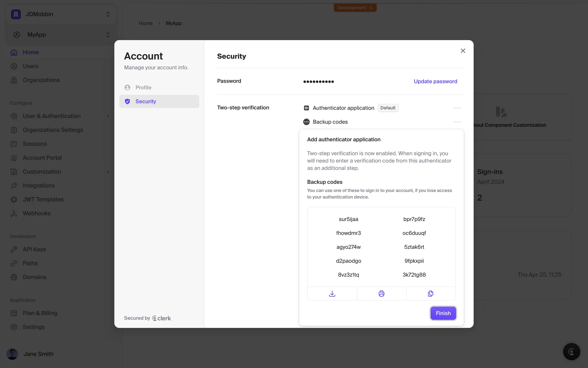Viewport: 588px width, 368px height.
Task: Open the MyApp application dropdown
Action: pos(61,35)
